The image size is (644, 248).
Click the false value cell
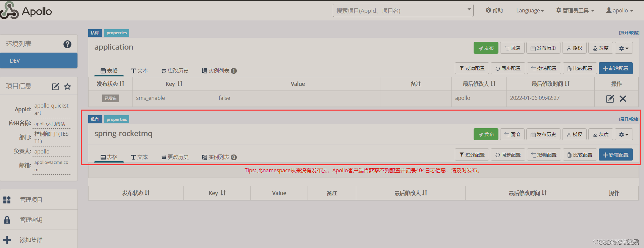[298, 98]
